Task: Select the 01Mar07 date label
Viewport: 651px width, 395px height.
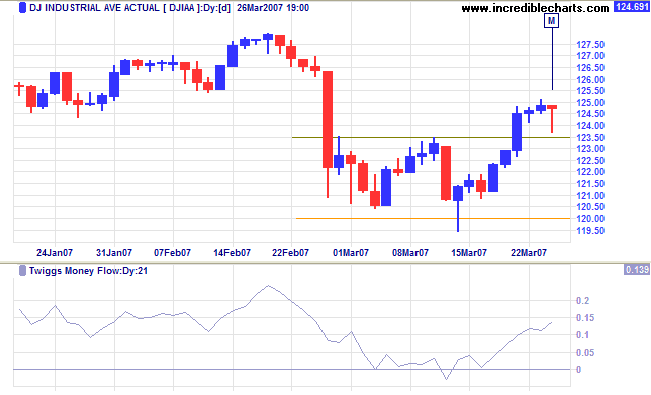Action: pos(351,253)
